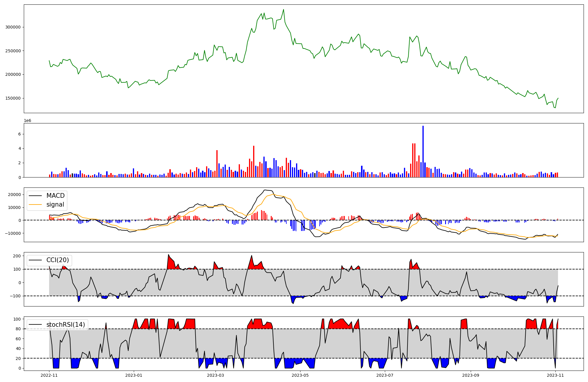Screen dimensions: 588x382
Task: Click the 2023-09 x-axis date label
Action: (x=471, y=375)
